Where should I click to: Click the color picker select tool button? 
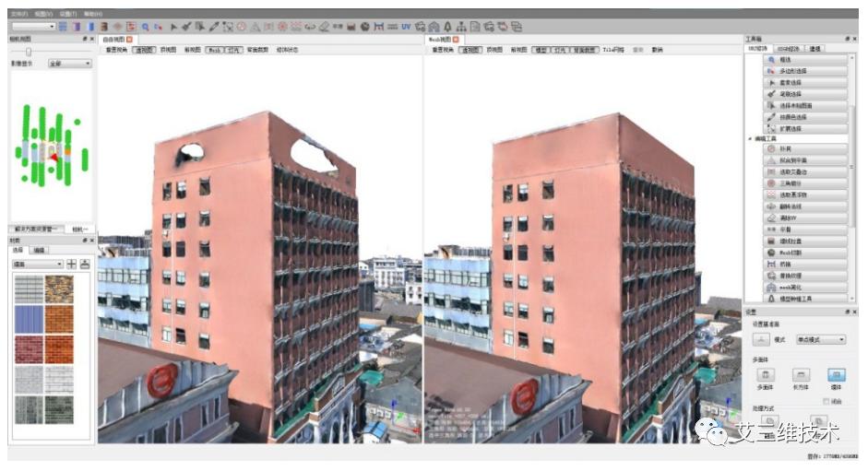click(805, 117)
